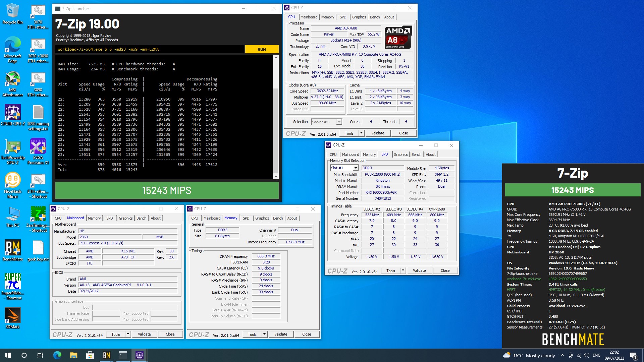Open the Mainboard tab in the top CPU-Z window
The height and width of the screenshot is (362, 644).
(x=309, y=17)
